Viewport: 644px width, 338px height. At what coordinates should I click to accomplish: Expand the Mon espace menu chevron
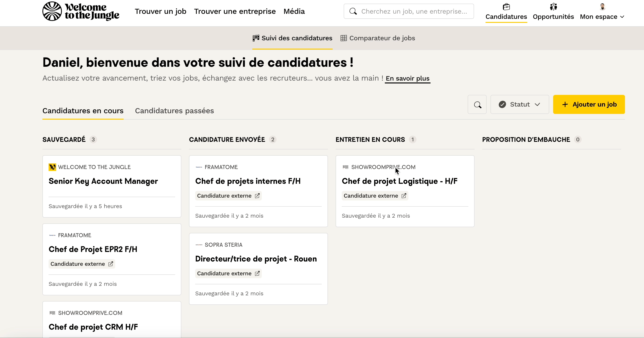point(622,17)
